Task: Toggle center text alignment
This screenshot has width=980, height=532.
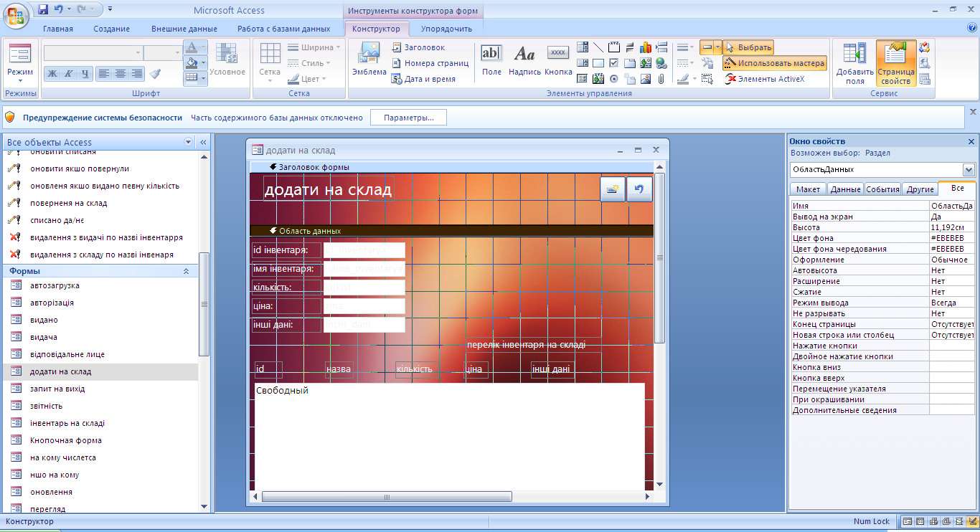Action: point(121,73)
